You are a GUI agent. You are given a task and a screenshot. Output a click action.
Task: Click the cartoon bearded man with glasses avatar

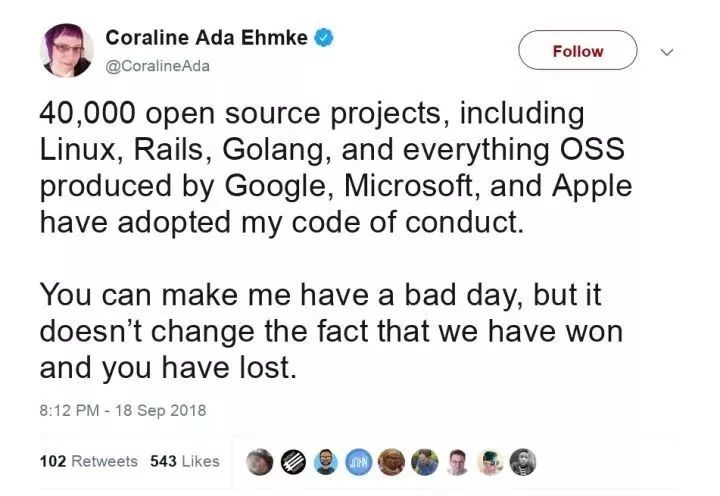326,461
